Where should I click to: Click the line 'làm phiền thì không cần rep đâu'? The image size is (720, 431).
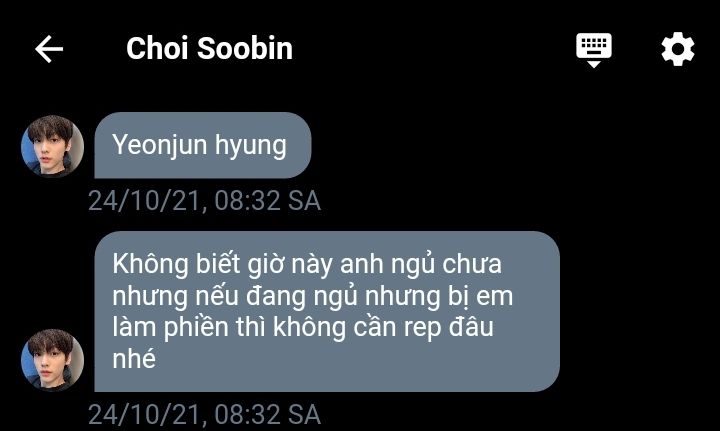pyautogui.click(x=303, y=328)
